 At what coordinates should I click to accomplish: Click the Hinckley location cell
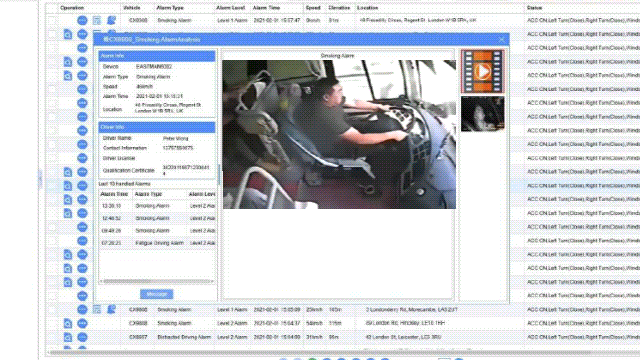coord(405,323)
